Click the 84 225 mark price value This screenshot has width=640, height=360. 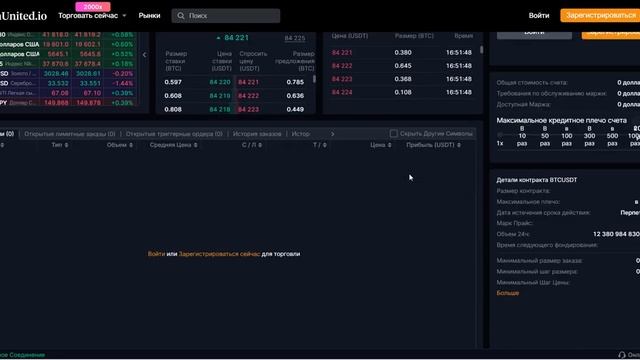point(295,38)
